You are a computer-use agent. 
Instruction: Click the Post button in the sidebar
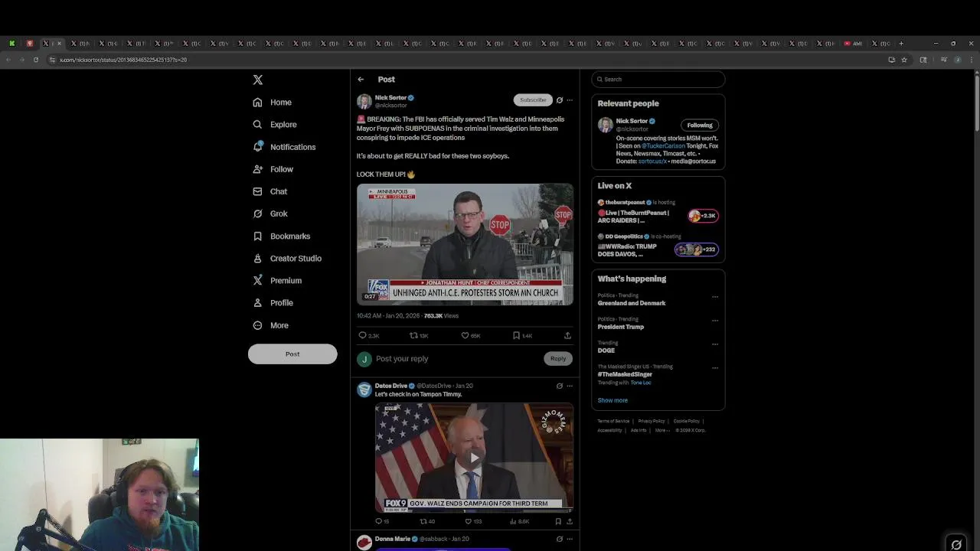click(x=292, y=354)
